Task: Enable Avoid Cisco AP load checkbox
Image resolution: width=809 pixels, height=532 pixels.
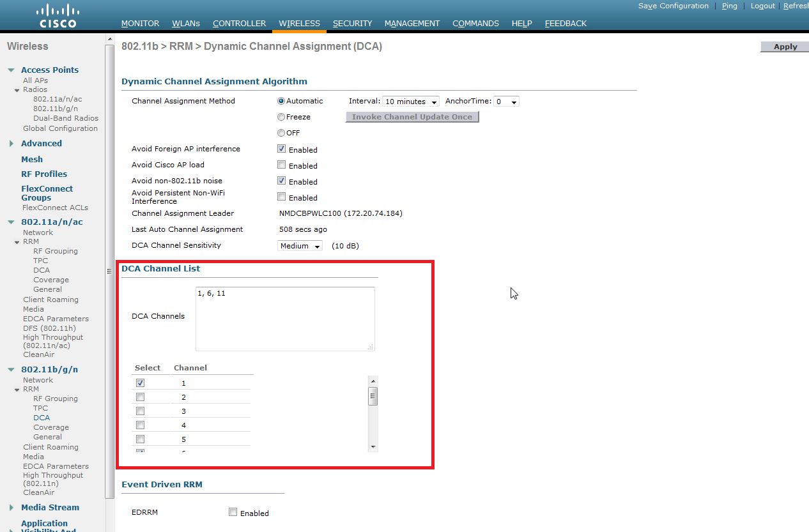Action: (x=281, y=165)
